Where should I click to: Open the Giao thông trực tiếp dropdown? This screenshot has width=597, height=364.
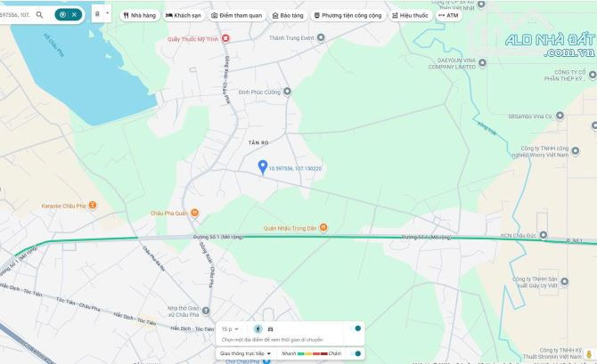246,353
